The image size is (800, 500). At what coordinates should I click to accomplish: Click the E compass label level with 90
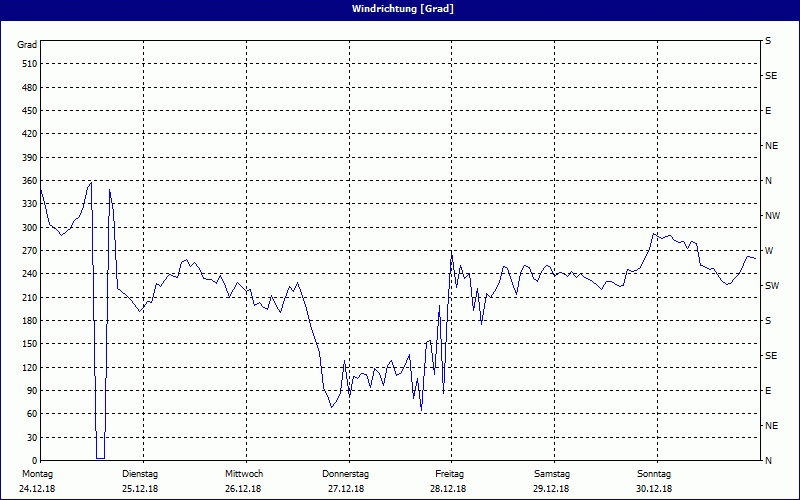768,391
